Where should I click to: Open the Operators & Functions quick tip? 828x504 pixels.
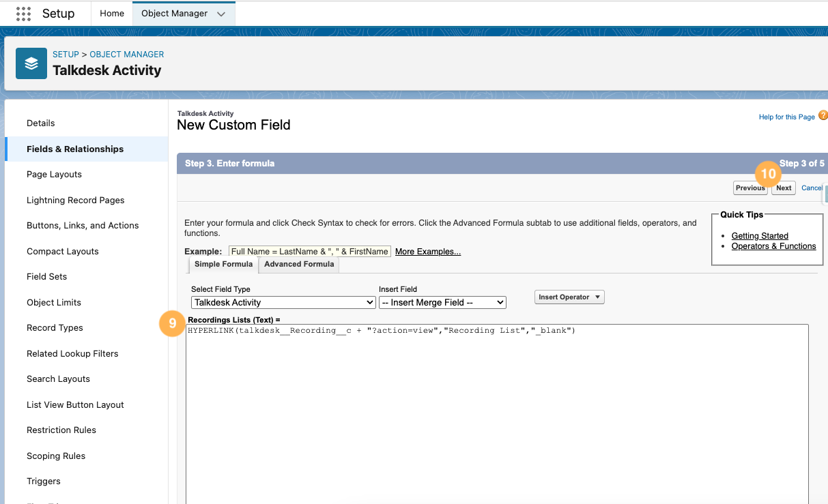click(x=774, y=246)
